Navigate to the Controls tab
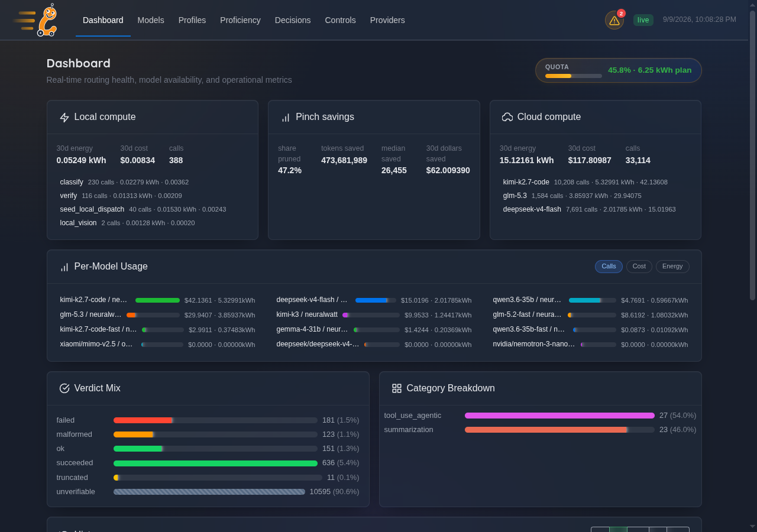The height and width of the screenshot is (532, 757). [x=340, y=20]
